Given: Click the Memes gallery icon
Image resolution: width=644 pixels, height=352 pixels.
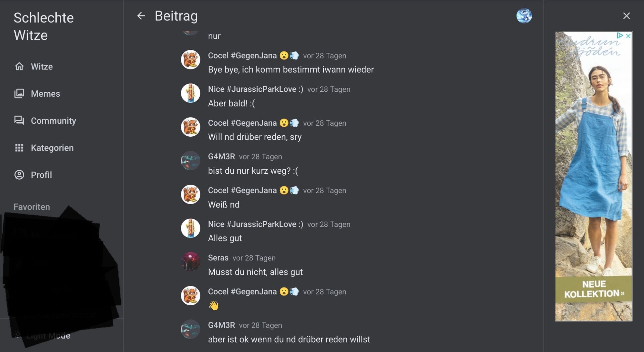Looking at the screenshot, I should 19,93.
